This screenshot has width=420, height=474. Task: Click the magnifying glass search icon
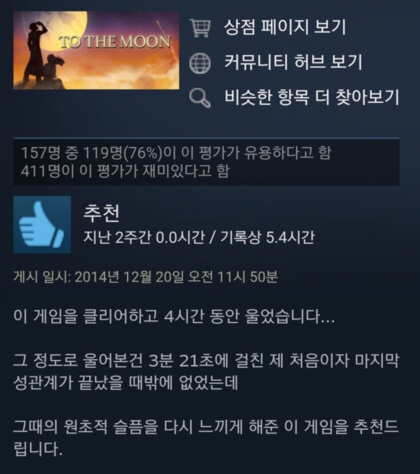point(200,98)
